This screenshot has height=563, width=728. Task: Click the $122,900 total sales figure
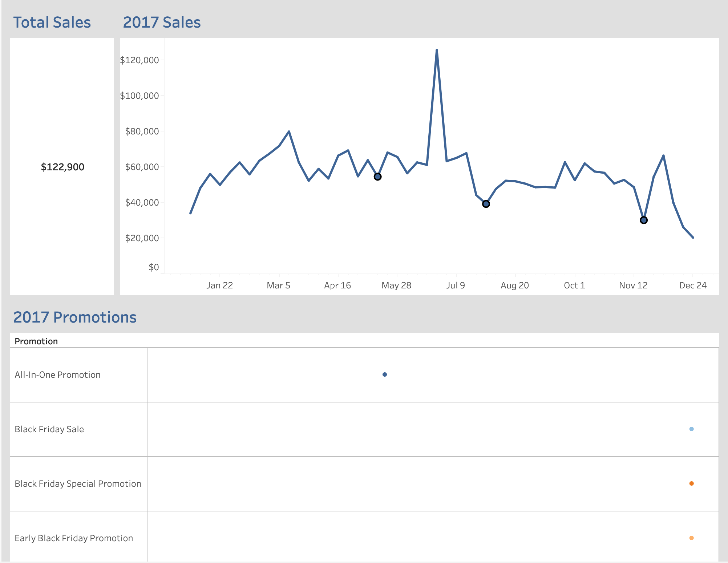click(62, 167)
